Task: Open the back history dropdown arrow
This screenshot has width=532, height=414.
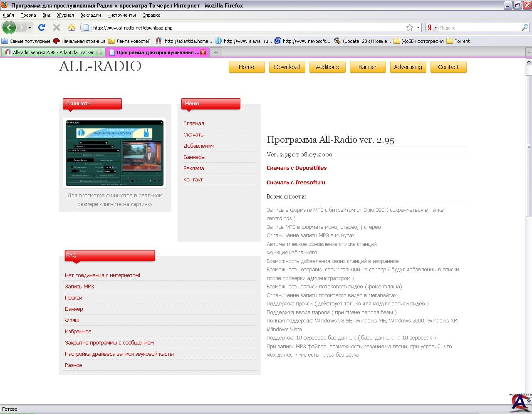Action: (30, 28)
